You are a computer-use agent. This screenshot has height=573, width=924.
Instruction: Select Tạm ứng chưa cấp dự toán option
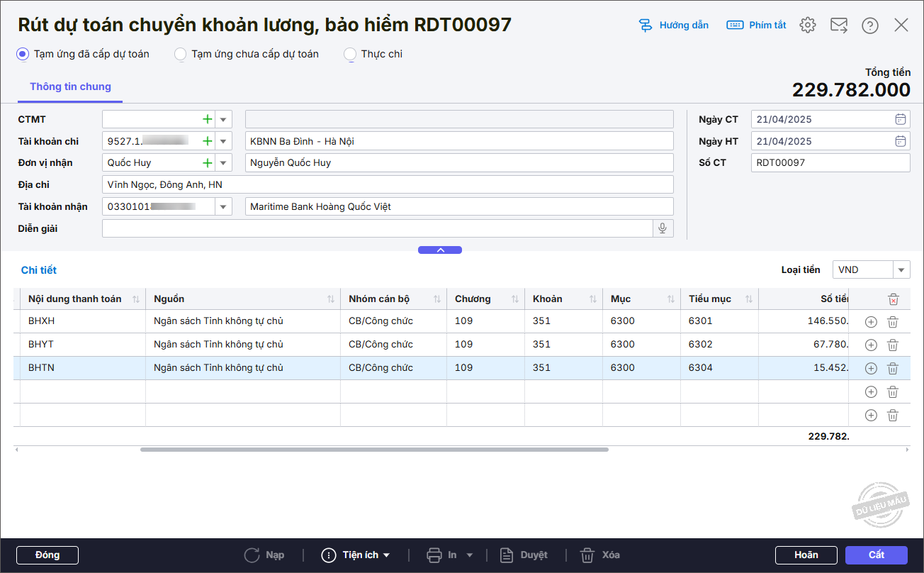click(181, 54)
